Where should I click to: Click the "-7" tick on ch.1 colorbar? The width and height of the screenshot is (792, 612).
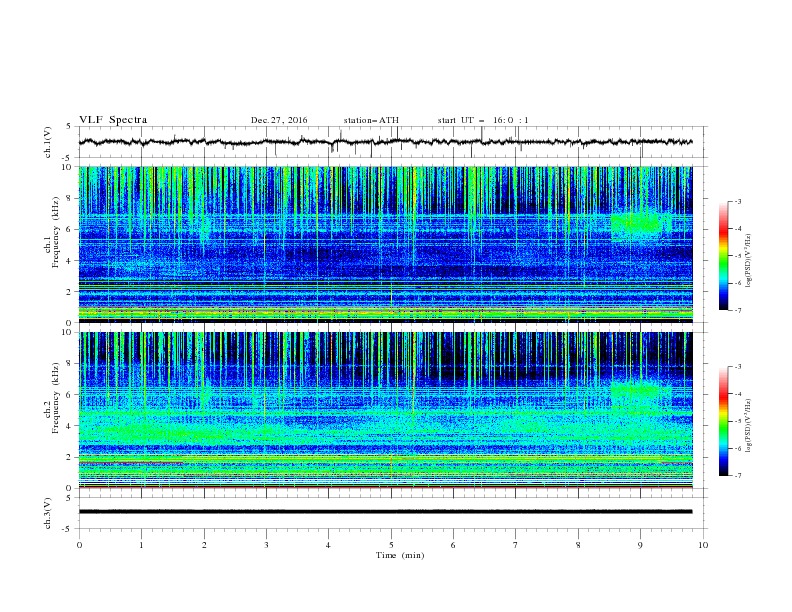click(737, 310)
